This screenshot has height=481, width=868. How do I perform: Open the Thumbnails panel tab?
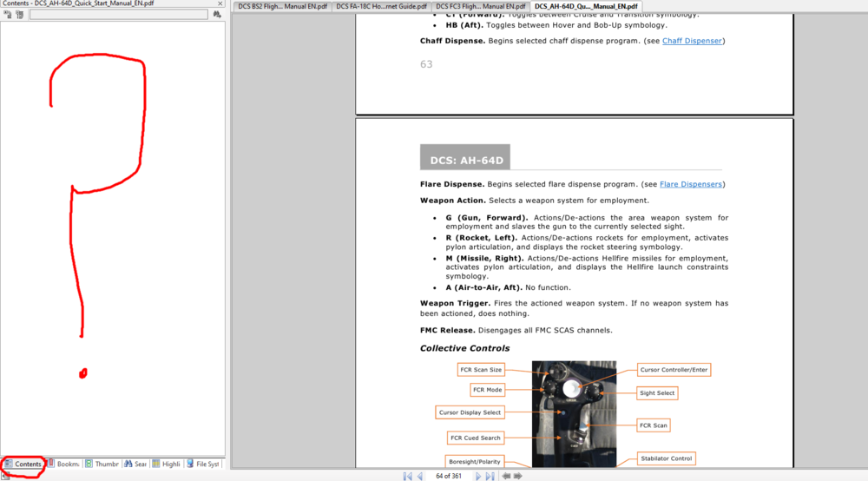102,464
